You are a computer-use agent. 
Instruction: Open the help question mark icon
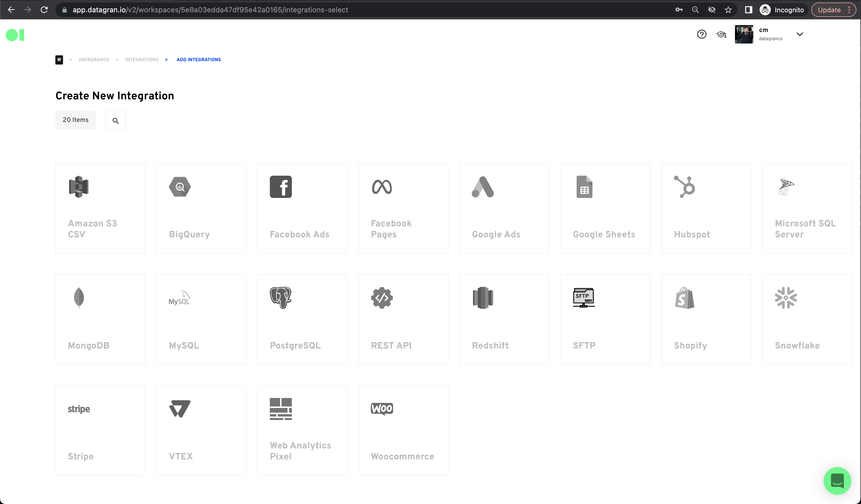702,34
